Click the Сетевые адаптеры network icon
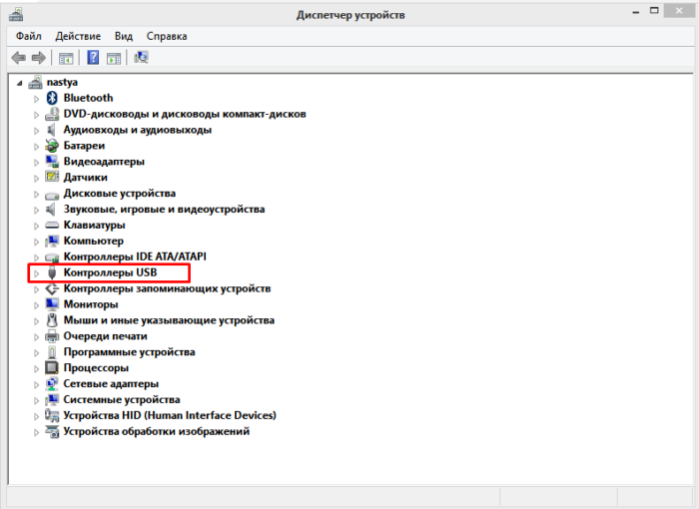Viewport: 699px width, 509px height. click(x=52, y=384)
